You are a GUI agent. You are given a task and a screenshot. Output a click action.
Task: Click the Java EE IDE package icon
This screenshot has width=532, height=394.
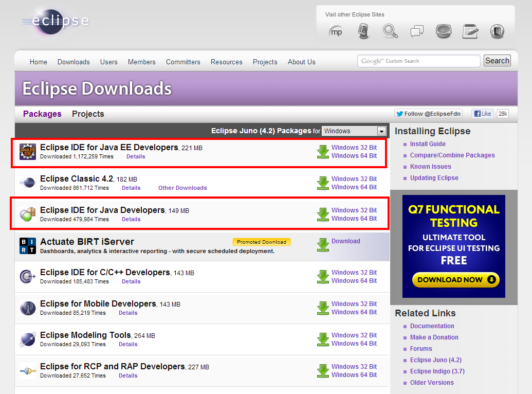point(28,152)
